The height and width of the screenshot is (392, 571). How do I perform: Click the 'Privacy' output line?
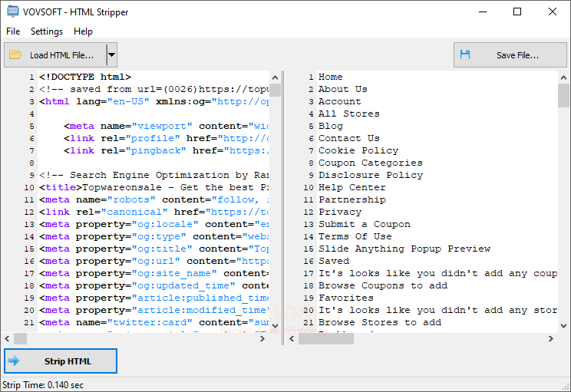pyautogui.click(x=340, y=212)
